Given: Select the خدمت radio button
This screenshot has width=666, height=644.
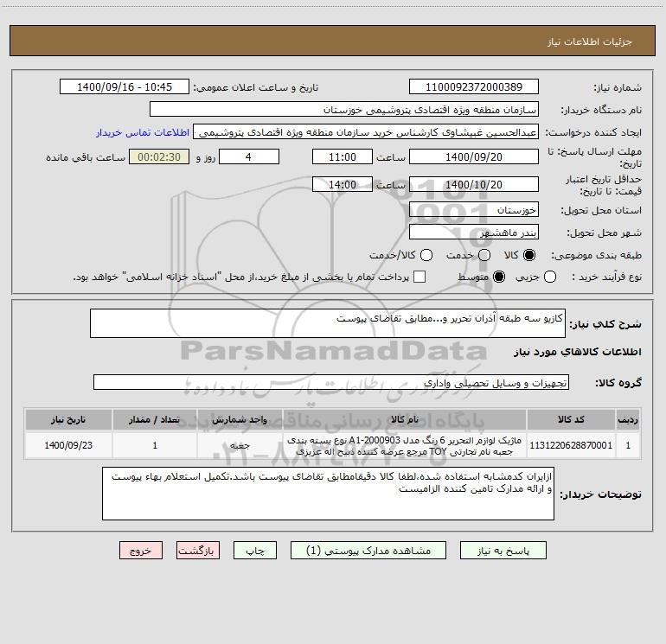Looking at the screenshot, I should pyautogui.click(x=484, y=255).
